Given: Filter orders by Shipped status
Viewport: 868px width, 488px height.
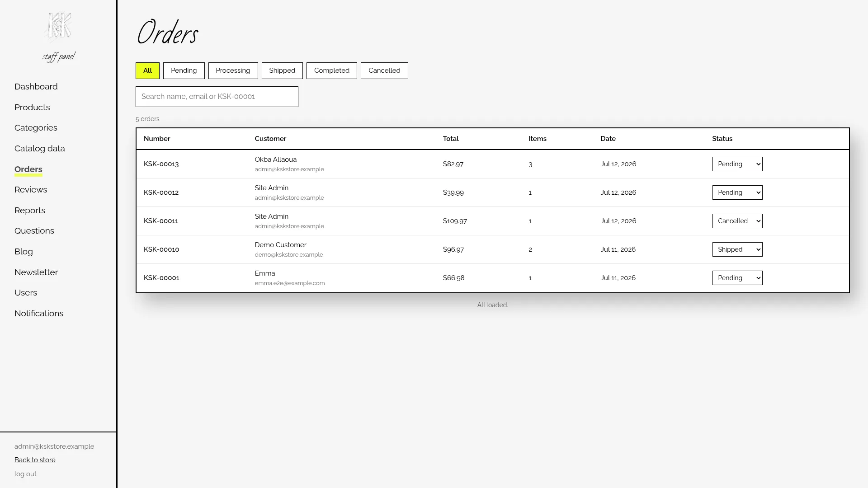Looking at the screenshot, I should [x=282, y=70].
